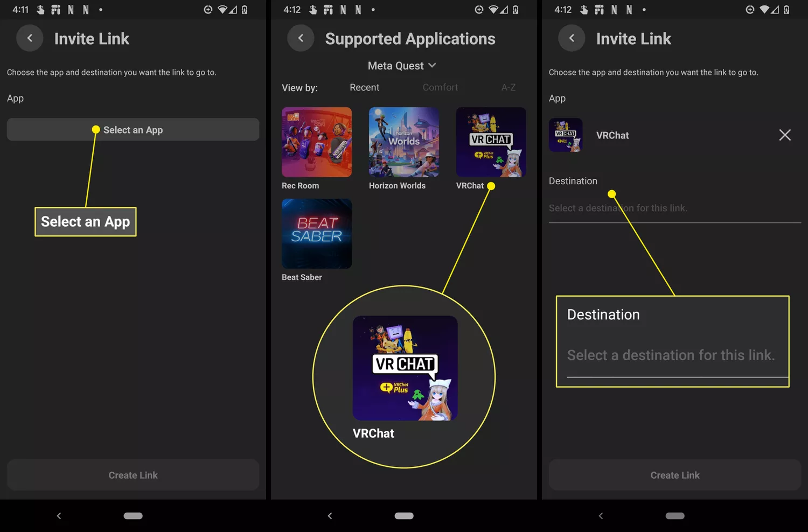
Task: Tap the Beat Saber label text
Action: pyautogui.click(x=302, y=277)
